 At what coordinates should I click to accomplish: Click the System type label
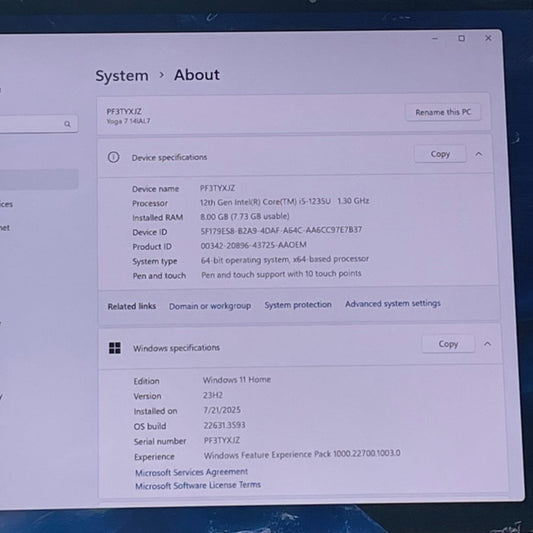pyautogui.click(x=155, y=261)
